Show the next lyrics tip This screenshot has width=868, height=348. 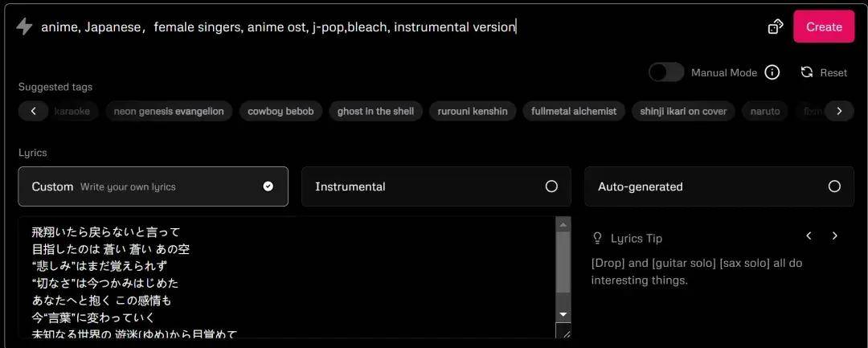[834, 236]
